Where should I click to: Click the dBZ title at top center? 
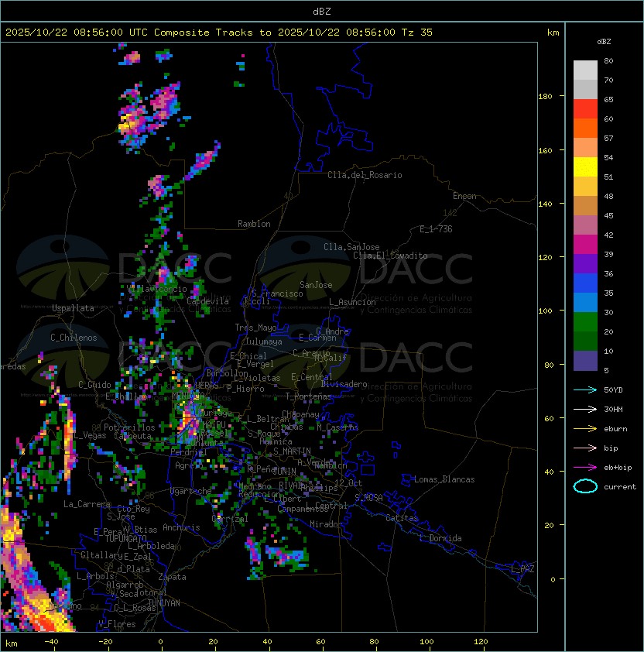coord(322,11)
